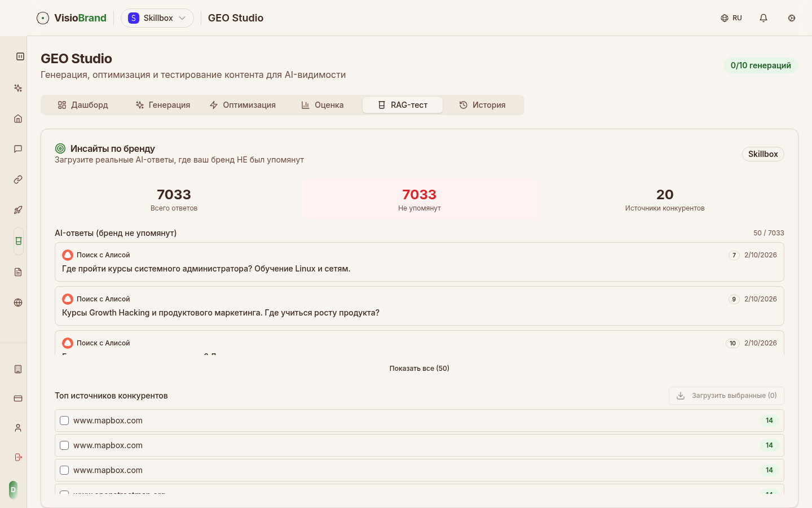Switch to the Генерация tab
This screenshot has height=508, width=812.
[x=163, y=105]
